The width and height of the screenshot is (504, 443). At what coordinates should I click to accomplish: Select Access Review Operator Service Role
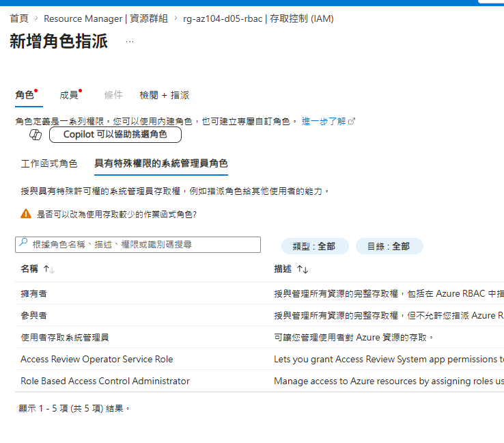tap(260, 359)
